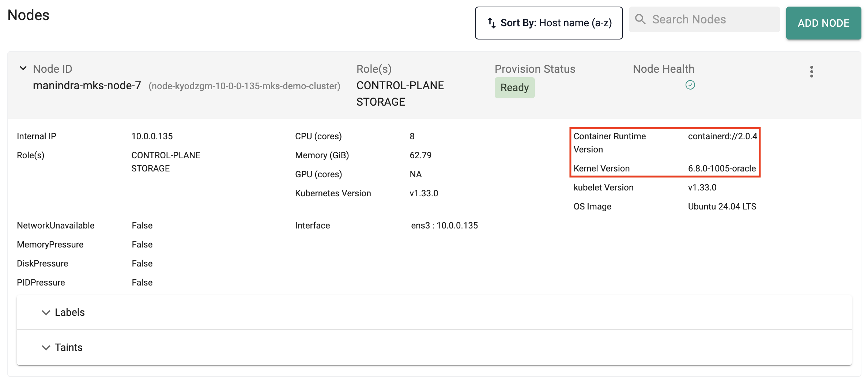Open the three-dot node actions menu
Image resolution: width=868 pixels, height=378 pixels.
tap(811, 72)
